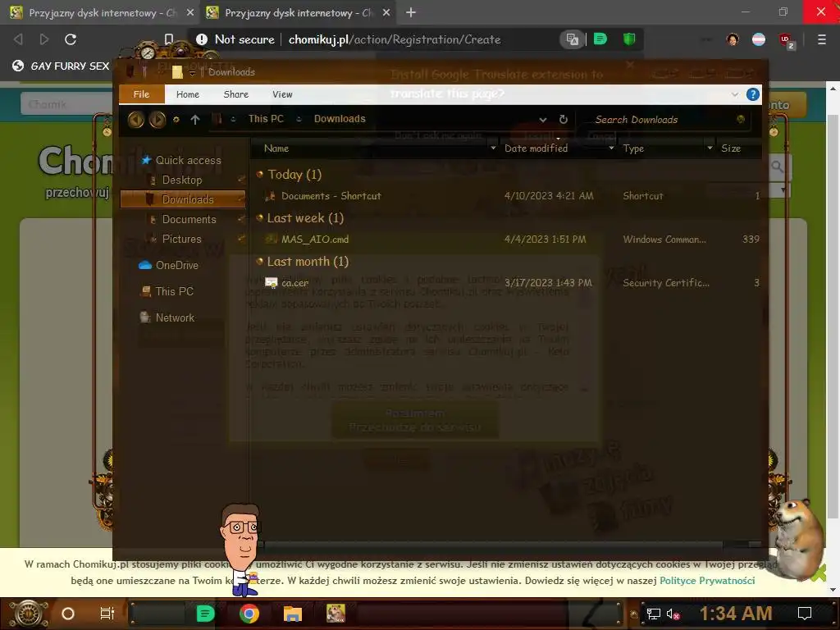840x630 pixels.
Task: Click the translate icon in address bar
Action: [572, 39]
